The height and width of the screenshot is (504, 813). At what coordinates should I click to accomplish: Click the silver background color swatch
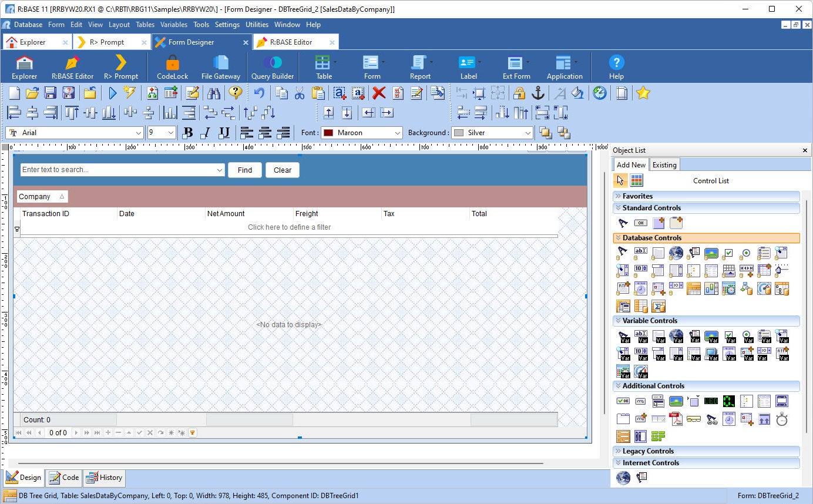(x=458, y=133)
